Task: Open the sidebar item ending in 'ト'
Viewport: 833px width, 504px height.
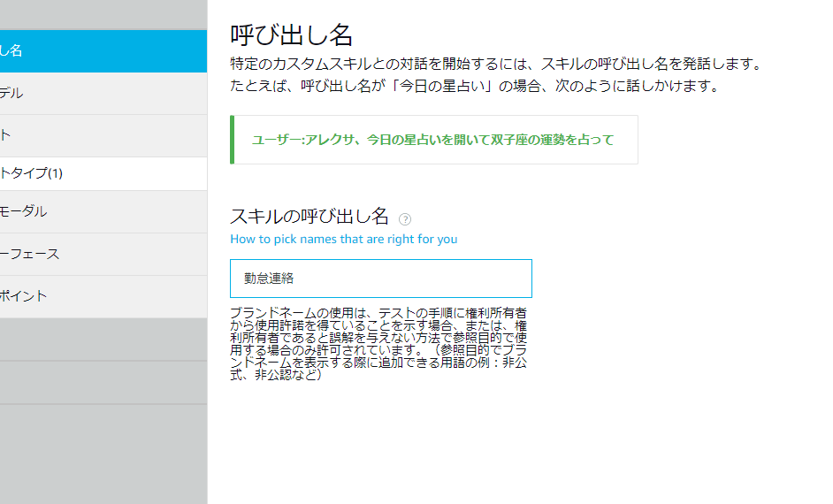Action: tap(103, 135)
